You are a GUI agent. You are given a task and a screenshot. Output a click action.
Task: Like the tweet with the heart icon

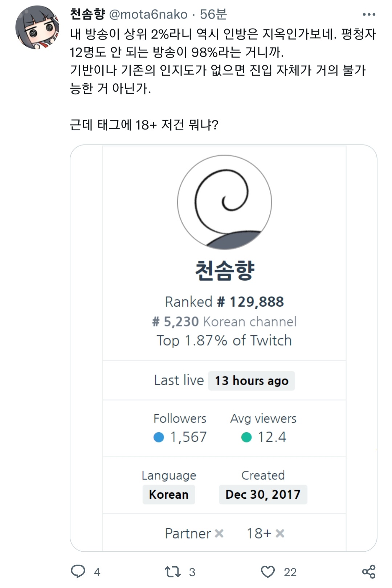(268, 572)
